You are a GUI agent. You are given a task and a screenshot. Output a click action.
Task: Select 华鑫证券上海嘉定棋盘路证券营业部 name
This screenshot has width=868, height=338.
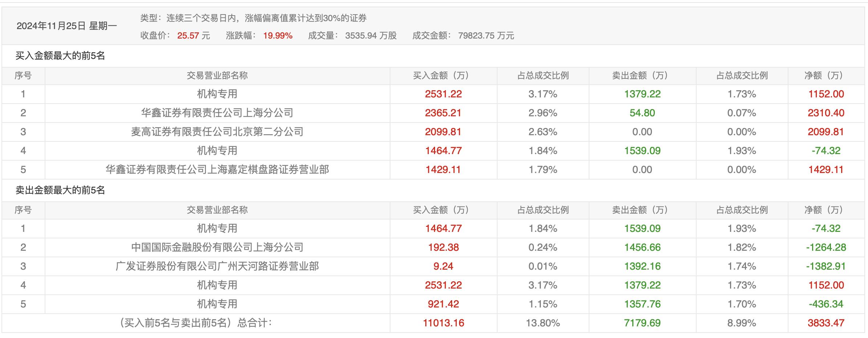click(x=217, y=170)
